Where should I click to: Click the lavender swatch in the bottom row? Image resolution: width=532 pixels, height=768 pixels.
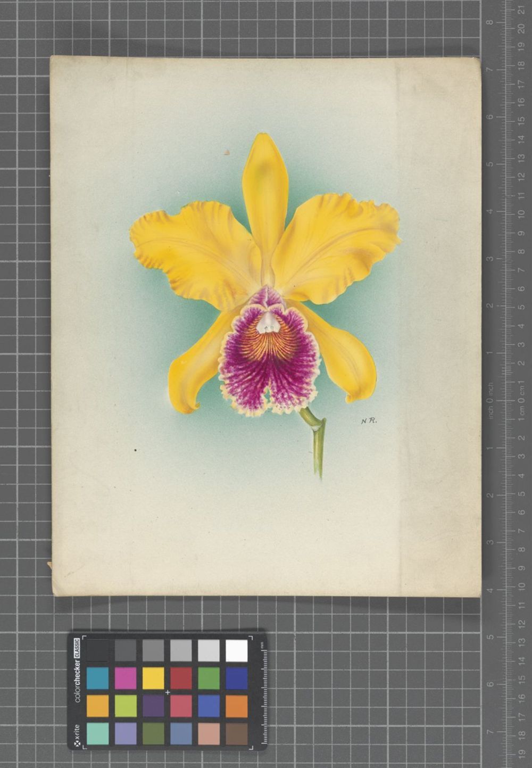point(125,733)
